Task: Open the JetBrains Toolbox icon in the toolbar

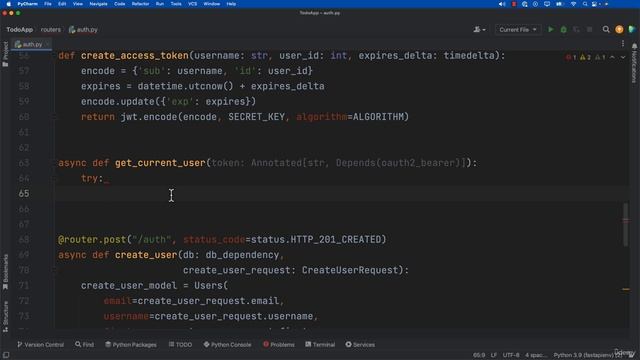Action: coord(632,29)
